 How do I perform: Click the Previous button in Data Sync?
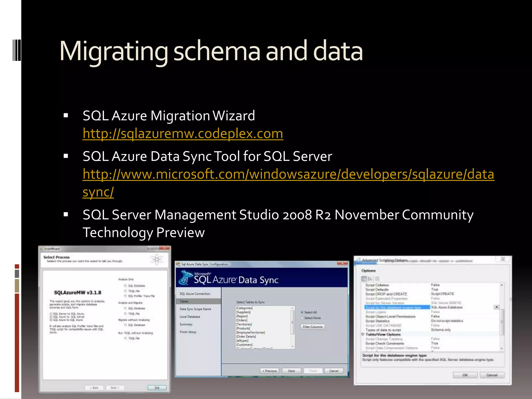269,371
